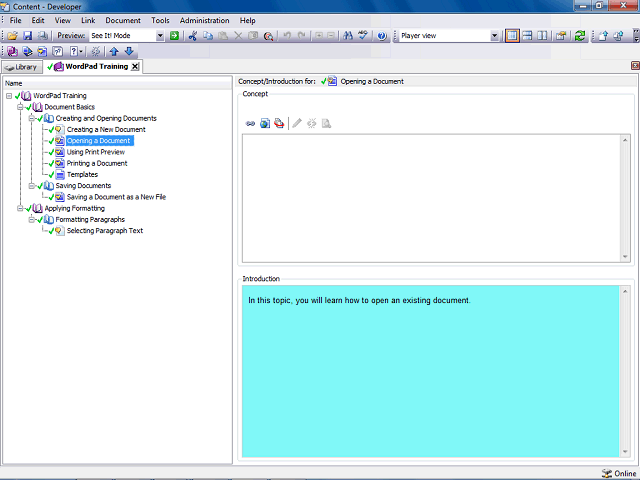The image size is (640, 480).
Task: Click the Concept pane create package icon
Action: tap(279, 123)
